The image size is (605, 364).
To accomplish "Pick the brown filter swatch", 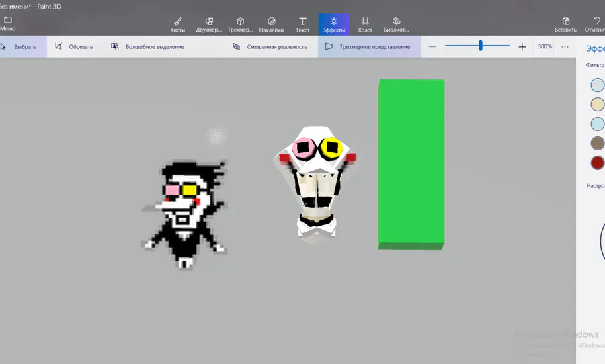I will 598,143.
